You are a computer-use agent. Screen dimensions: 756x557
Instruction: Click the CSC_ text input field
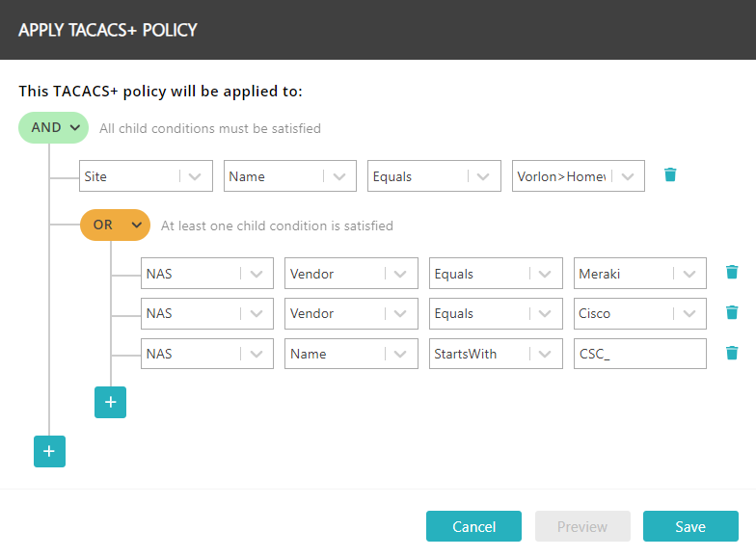coord(640,354)
